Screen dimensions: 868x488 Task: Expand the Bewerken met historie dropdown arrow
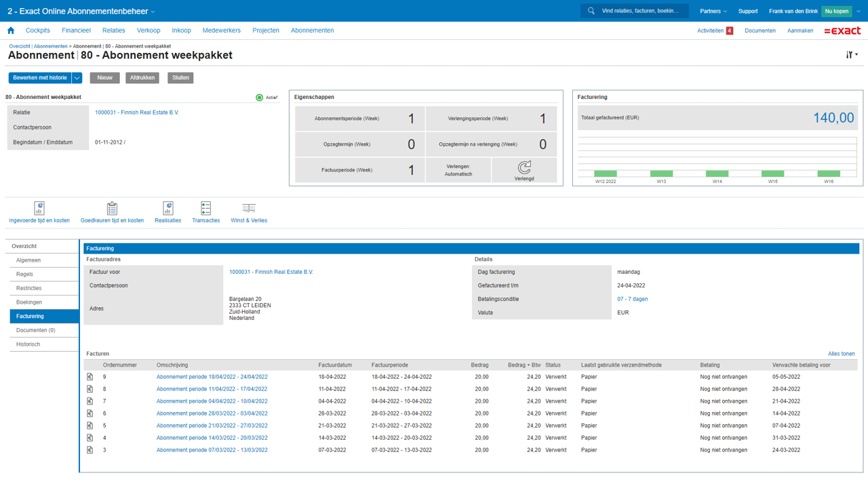click(x=77, y=78)
